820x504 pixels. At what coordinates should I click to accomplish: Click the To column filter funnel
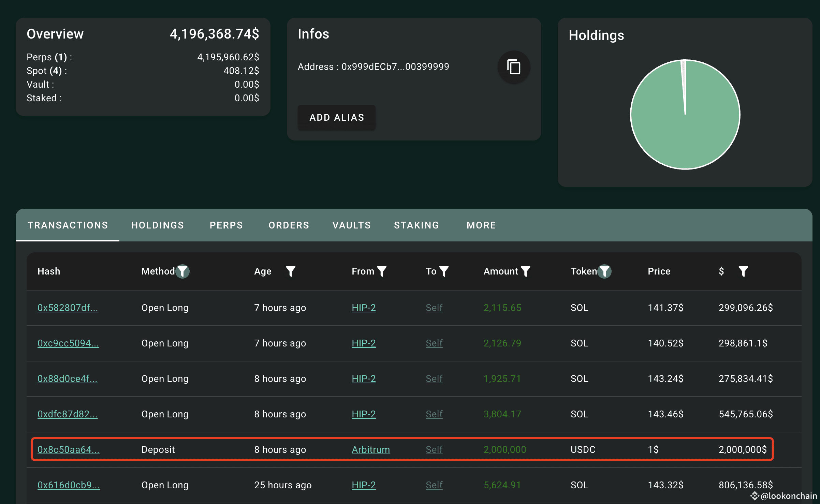click(x=444, y=271)
